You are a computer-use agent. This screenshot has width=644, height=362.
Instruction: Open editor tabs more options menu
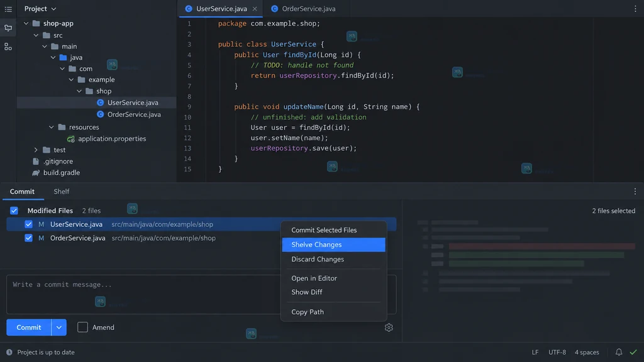[x=635, y=9]
